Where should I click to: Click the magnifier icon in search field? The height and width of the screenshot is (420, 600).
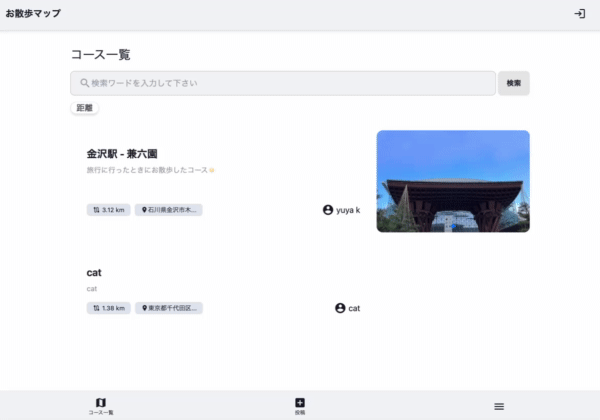pyautogui.click(x=85, y=83)
